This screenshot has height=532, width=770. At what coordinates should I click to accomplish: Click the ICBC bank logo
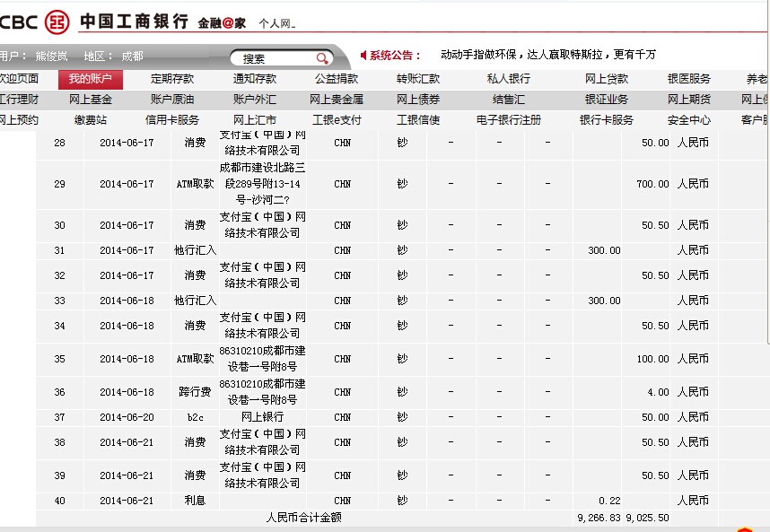57,22
